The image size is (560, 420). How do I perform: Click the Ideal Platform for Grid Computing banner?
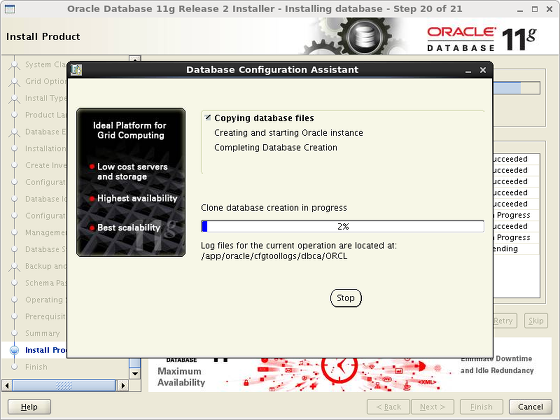pos(131,182)
